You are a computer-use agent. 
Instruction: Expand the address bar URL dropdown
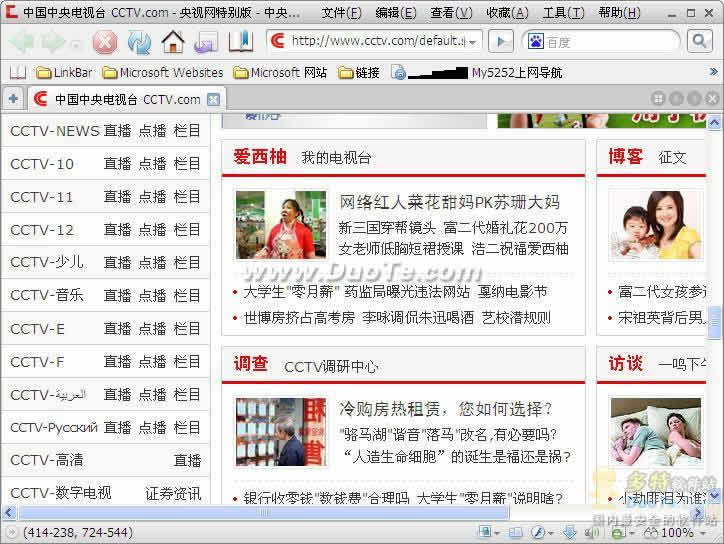pos(473,42)
